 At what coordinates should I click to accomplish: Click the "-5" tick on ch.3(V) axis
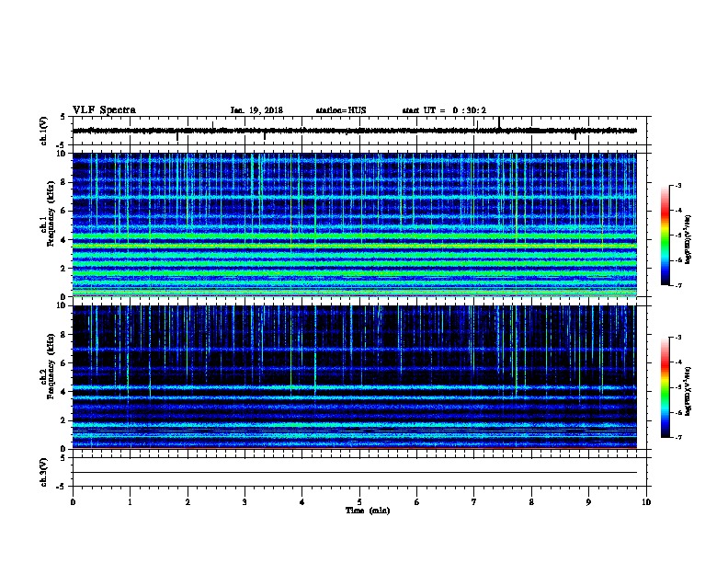pos(62,487)
